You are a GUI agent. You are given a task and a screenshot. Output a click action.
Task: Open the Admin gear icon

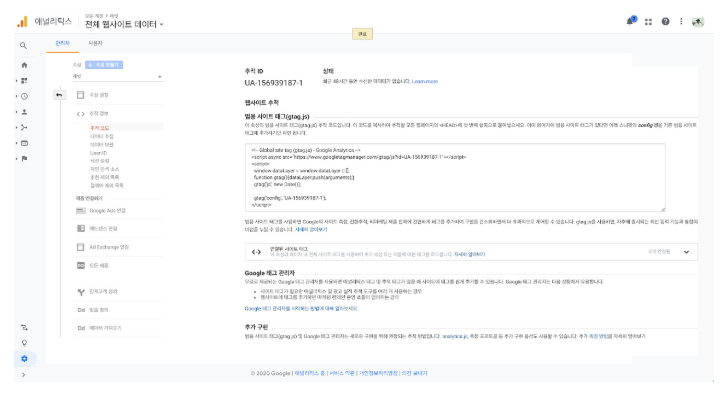[24, 359]
